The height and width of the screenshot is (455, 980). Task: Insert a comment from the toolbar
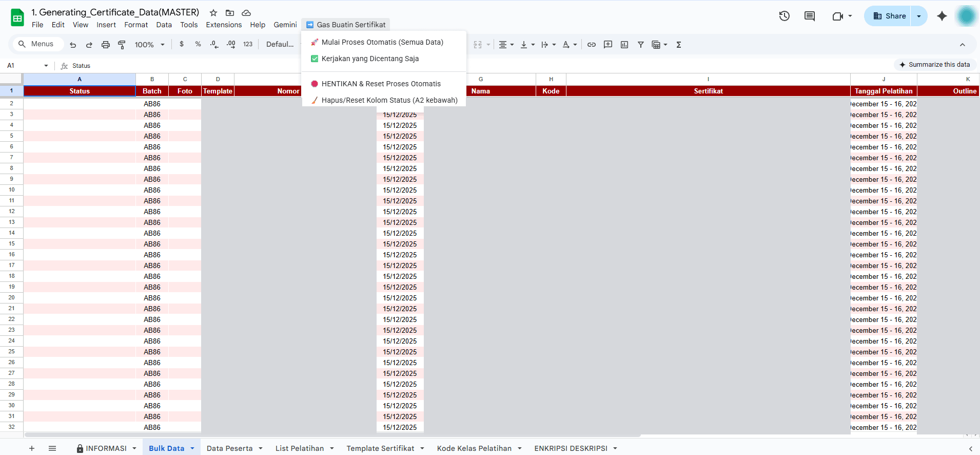608,45
